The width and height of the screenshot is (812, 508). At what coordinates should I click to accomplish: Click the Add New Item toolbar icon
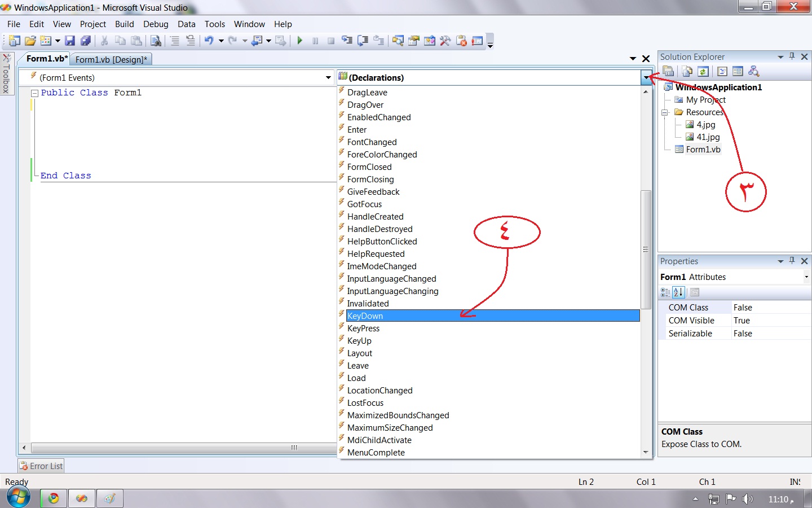tap(46, 41)
